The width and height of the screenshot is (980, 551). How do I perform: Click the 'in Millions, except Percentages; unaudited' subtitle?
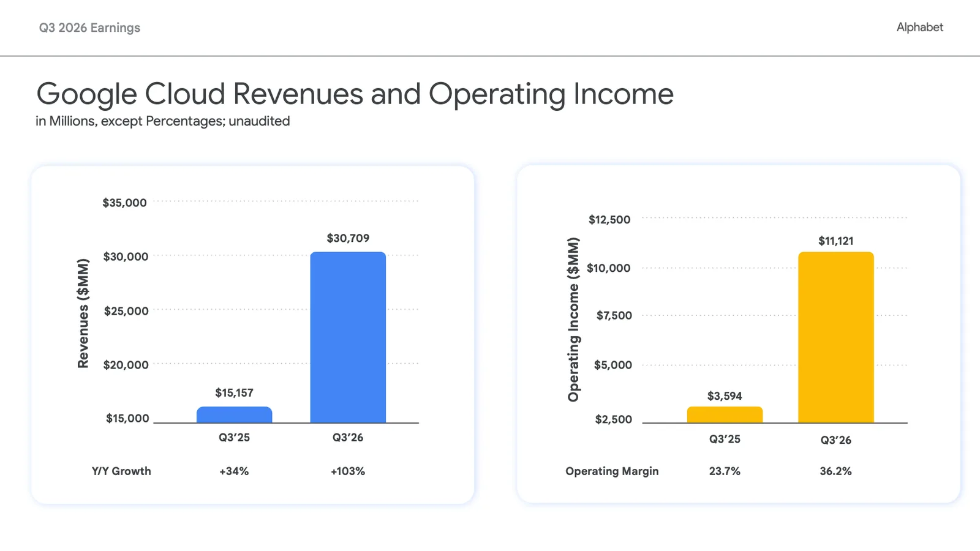point(162,121)
